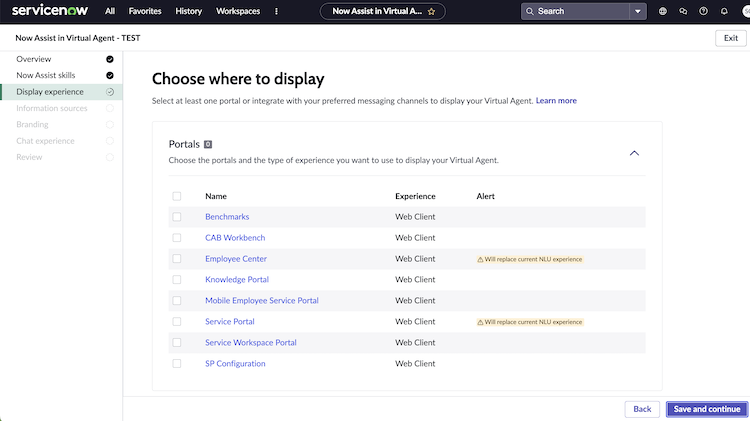Viewport: 750px width, 421px height.
Task: Open the History menu
Action: click(x=188, y=11)
